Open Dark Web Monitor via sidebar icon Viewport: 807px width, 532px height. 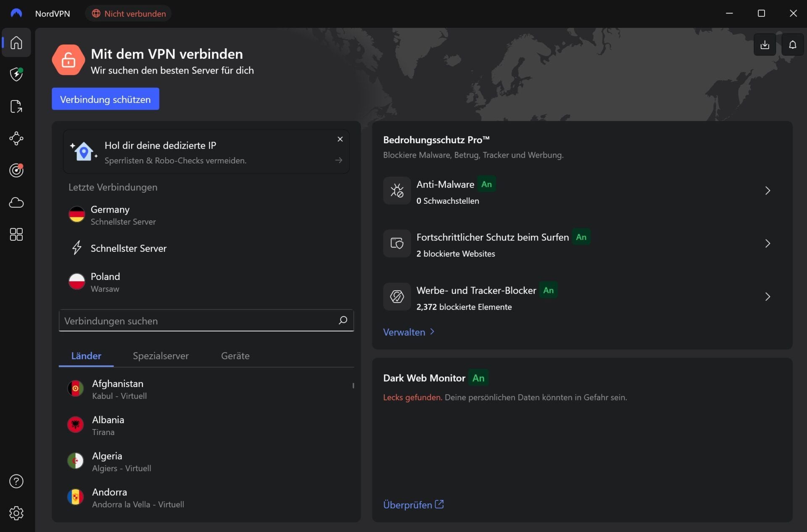click(16, 171)
